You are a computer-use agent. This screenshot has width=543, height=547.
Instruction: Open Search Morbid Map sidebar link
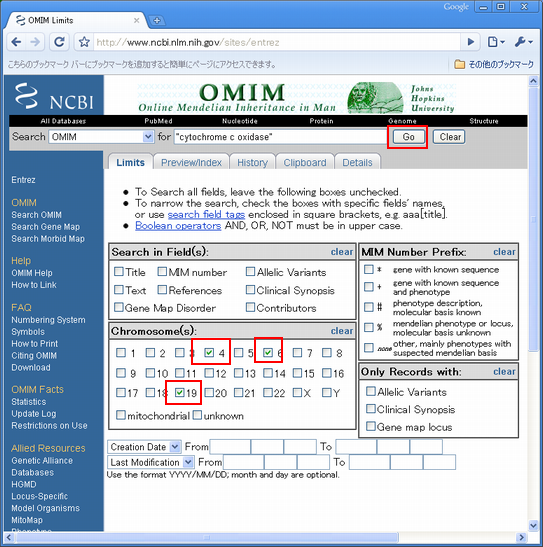[48, 239]
